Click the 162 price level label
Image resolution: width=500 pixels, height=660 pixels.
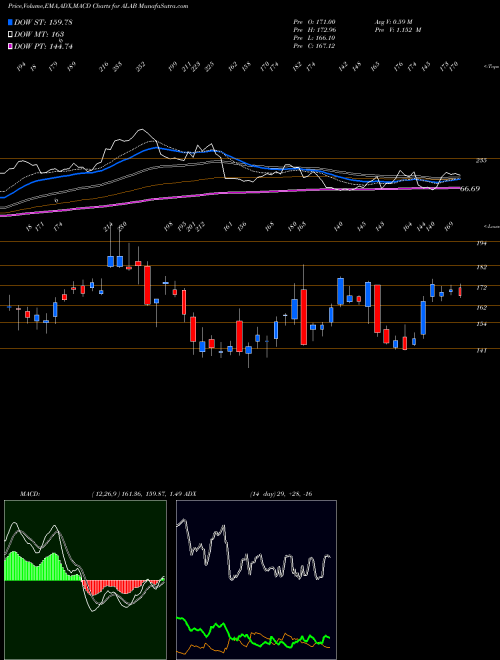481,308
